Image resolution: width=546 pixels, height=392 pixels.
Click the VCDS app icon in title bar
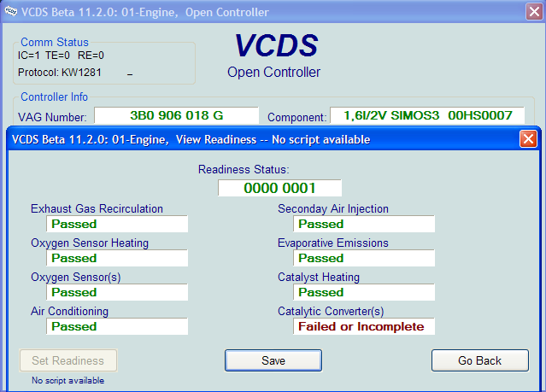[10, 11]
